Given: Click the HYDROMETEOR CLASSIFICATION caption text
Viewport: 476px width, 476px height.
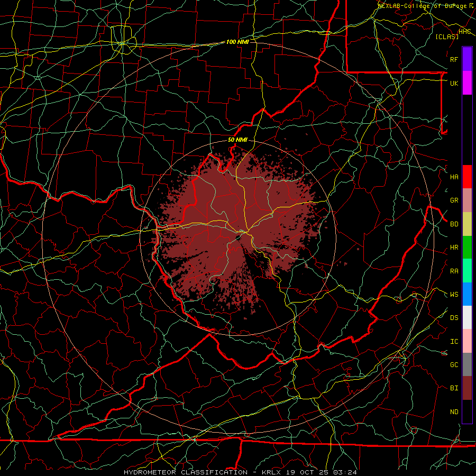Looking at the screenshot, I should [x=186, y=472].
